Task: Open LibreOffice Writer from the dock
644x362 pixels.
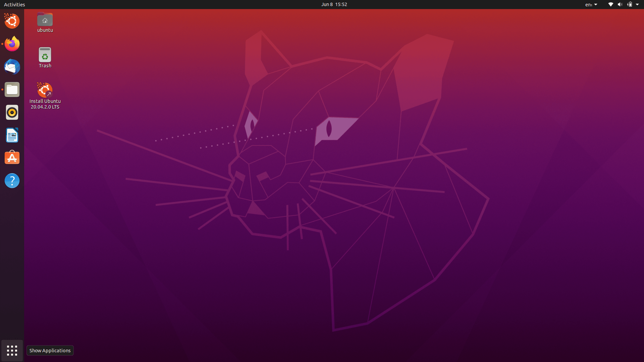Action: pyautogui.click(x=12, y=135)
